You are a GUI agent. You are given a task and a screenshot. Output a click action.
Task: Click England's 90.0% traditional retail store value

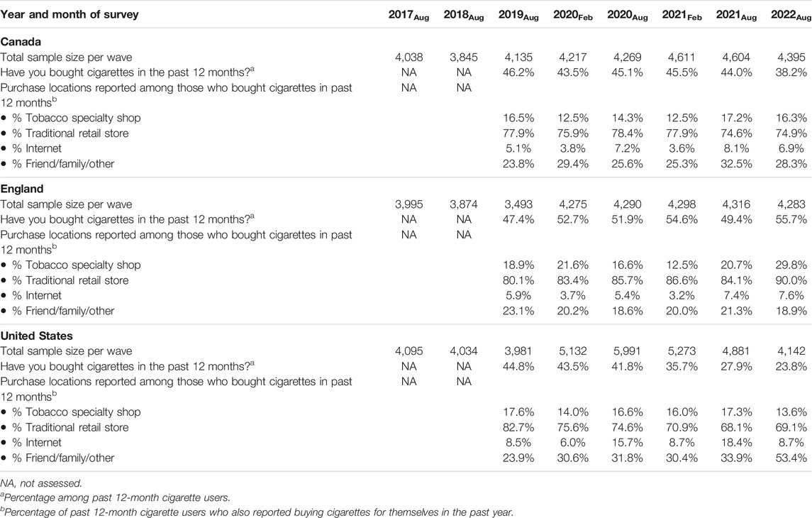(791, 280)
